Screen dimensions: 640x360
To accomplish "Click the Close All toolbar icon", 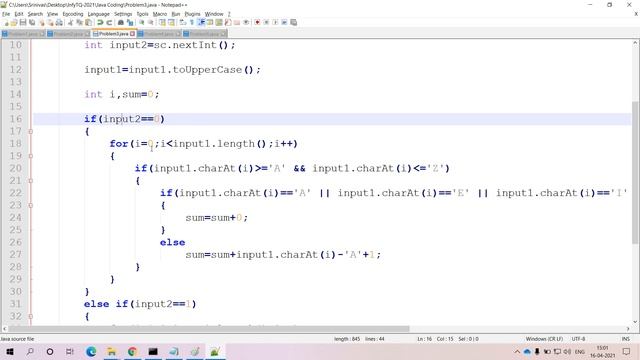I will [x=50, y=22].
